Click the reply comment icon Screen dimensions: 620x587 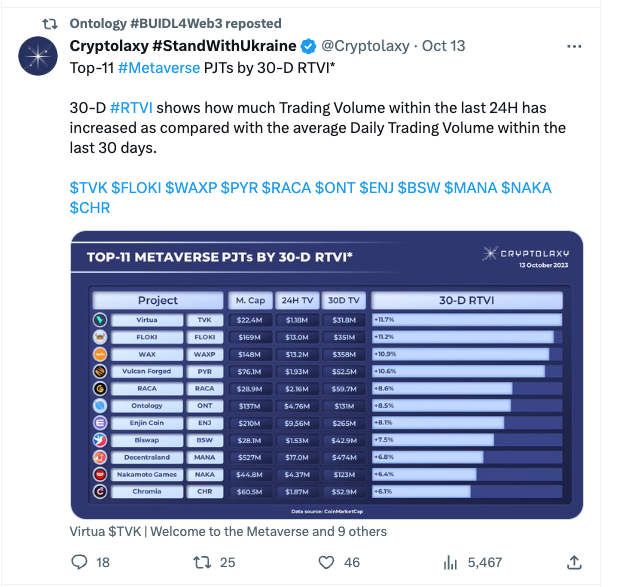click(81, 563)
